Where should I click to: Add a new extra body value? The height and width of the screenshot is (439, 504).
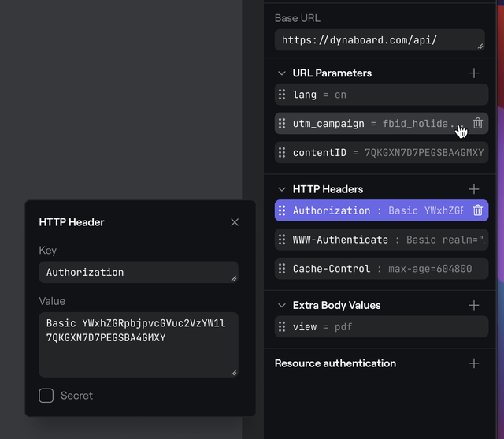(x=474, y=305)
